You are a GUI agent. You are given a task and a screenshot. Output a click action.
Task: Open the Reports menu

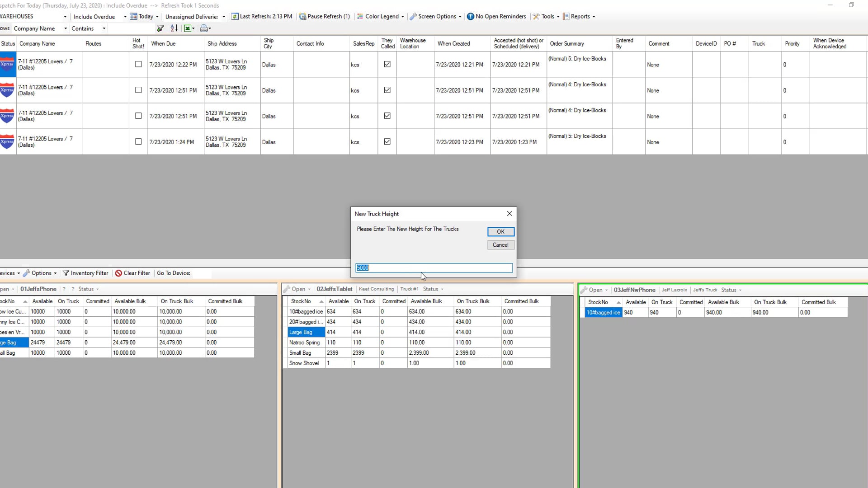579,17
